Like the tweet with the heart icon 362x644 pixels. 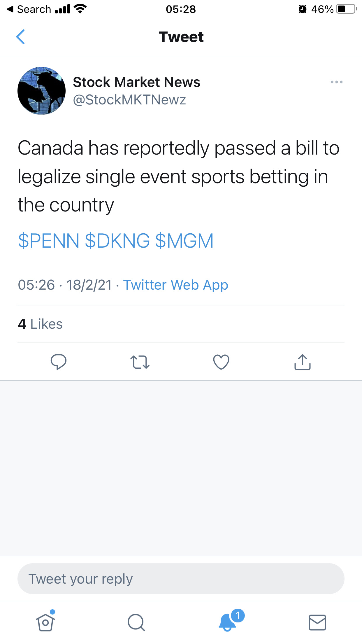pos(221,362)
